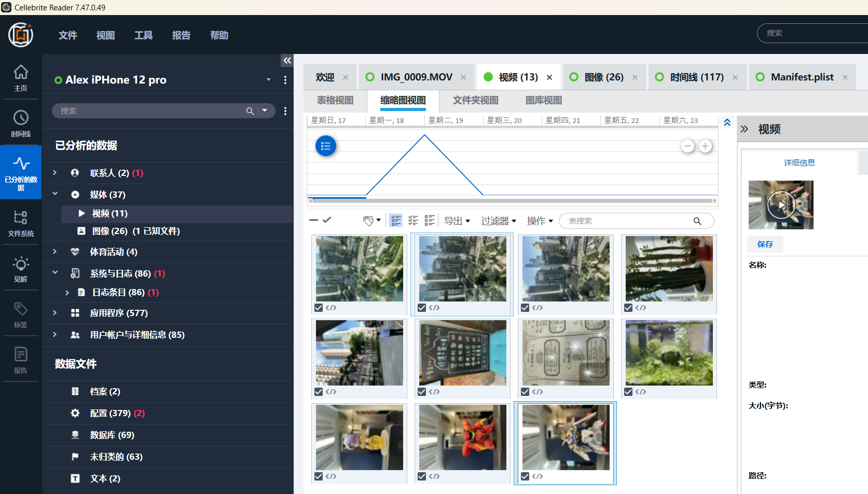Screen dimensions: 868x494
Task: Select the 已分析的数据 sidebar section
Action: tap(21, 172)
